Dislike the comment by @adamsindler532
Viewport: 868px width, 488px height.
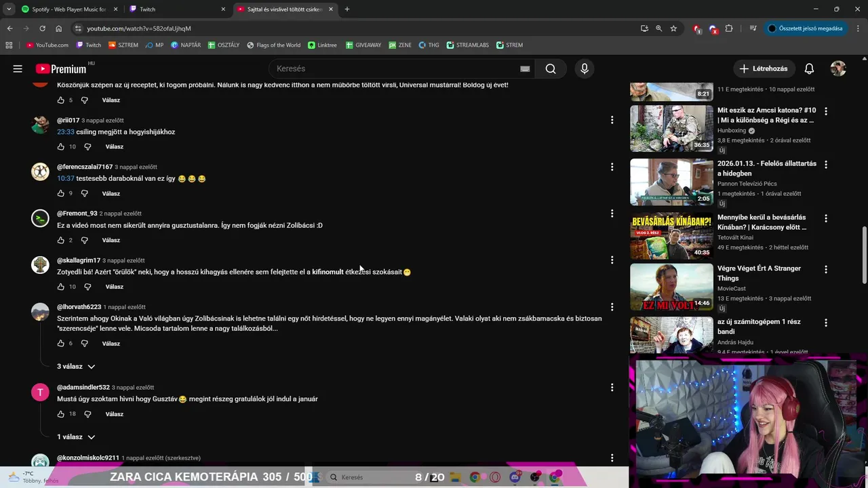[87, 414]
